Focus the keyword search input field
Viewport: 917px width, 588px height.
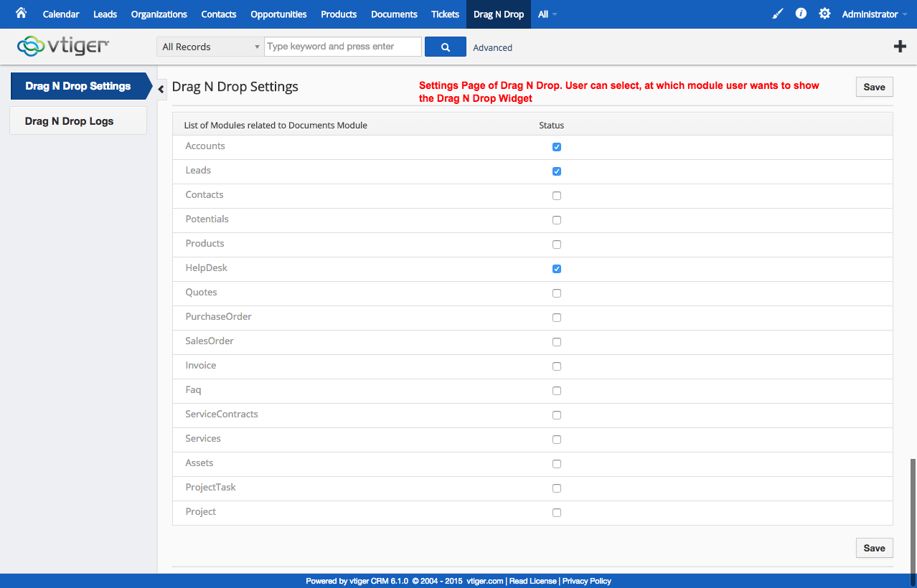click(x=343, y=47)
